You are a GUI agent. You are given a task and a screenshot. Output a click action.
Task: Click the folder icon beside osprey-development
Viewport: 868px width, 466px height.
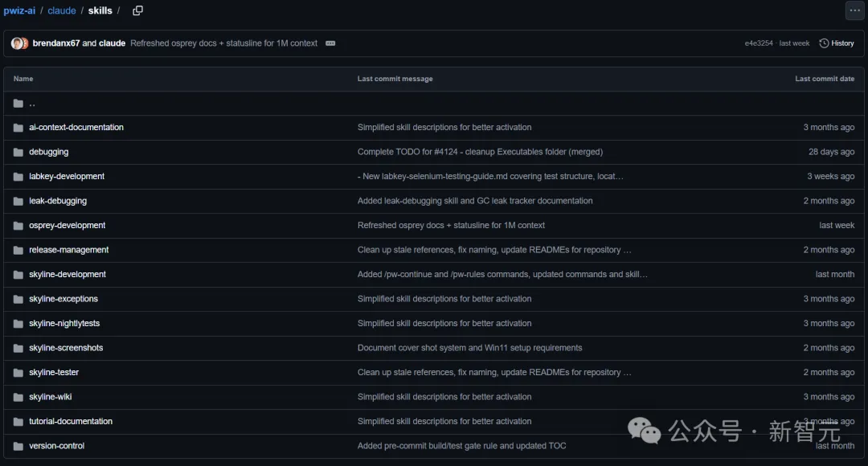pyautogui.click(x=18, y=226)
